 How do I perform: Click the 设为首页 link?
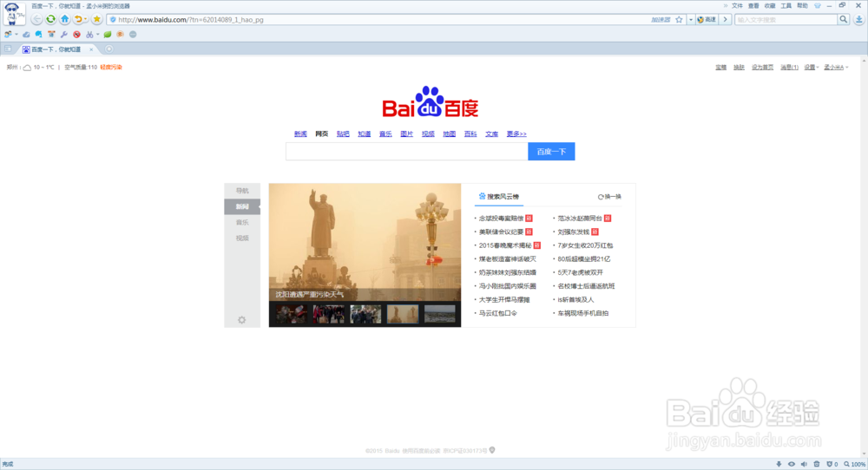point(762,68)
